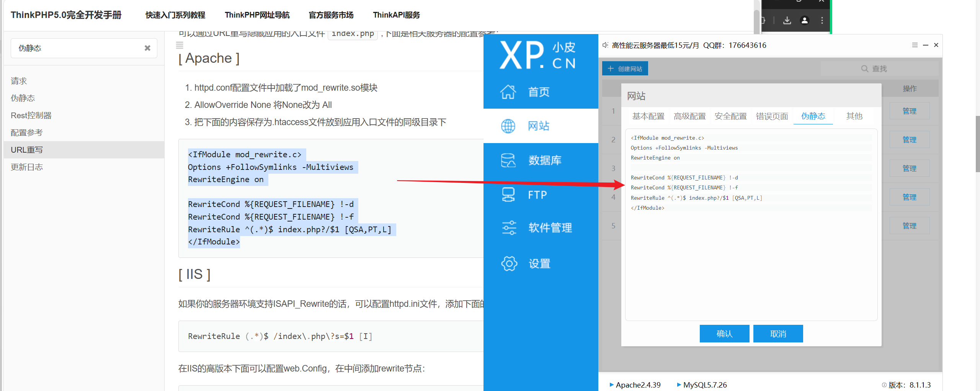Switch to 安全配置 tab
Screen dimensions: 980x391
click(730, 116)
